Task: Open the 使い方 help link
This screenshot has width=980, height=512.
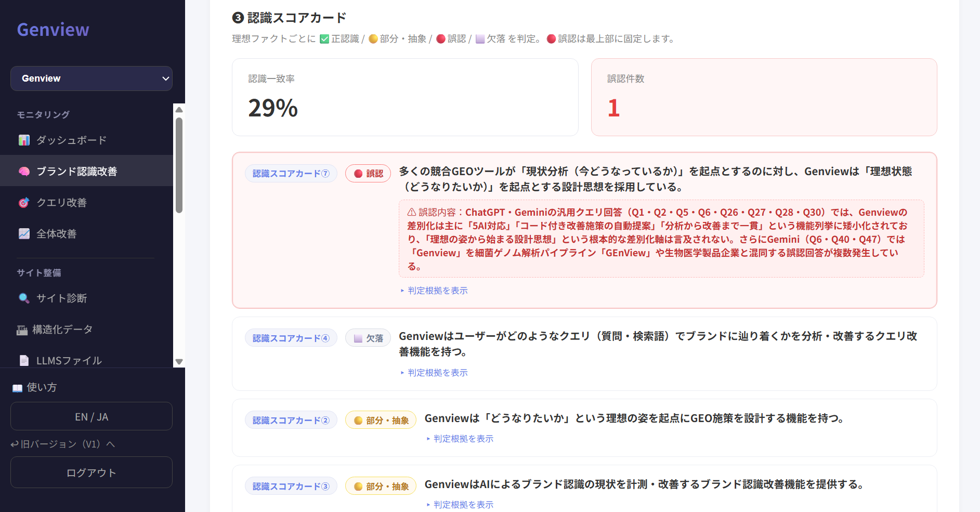Action: click(x=35, y=388)
